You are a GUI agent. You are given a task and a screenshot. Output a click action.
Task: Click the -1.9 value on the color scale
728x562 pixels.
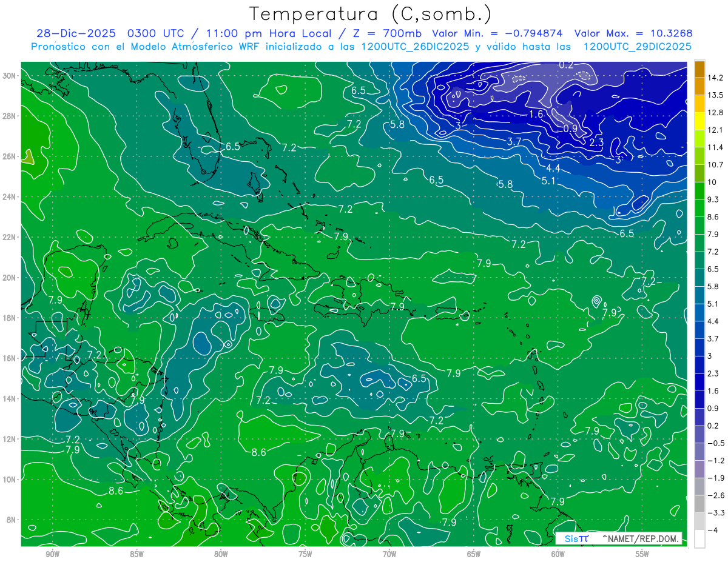point(715,478)
